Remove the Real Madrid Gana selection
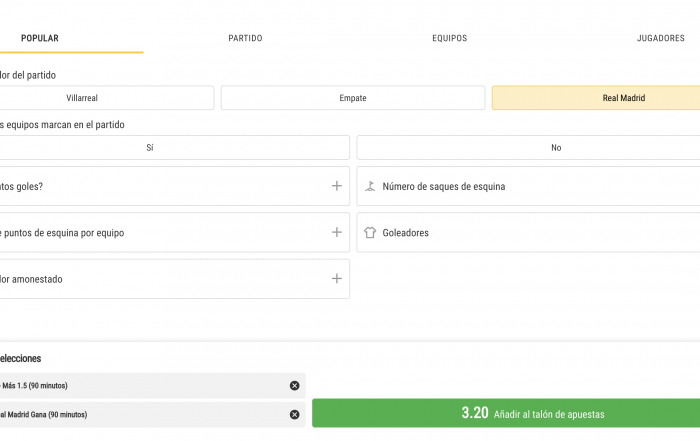 (294, 415)
